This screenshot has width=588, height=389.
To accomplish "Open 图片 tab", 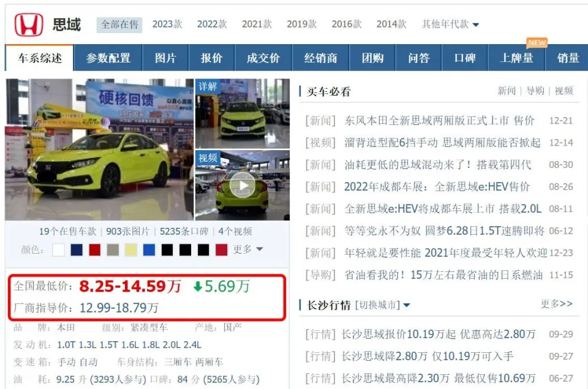I will [x=165, y=58].
